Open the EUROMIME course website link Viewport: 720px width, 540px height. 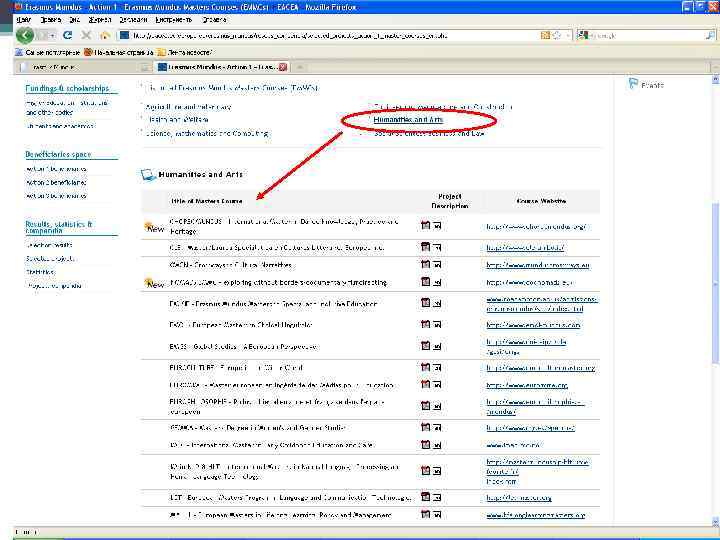(527, 385)
